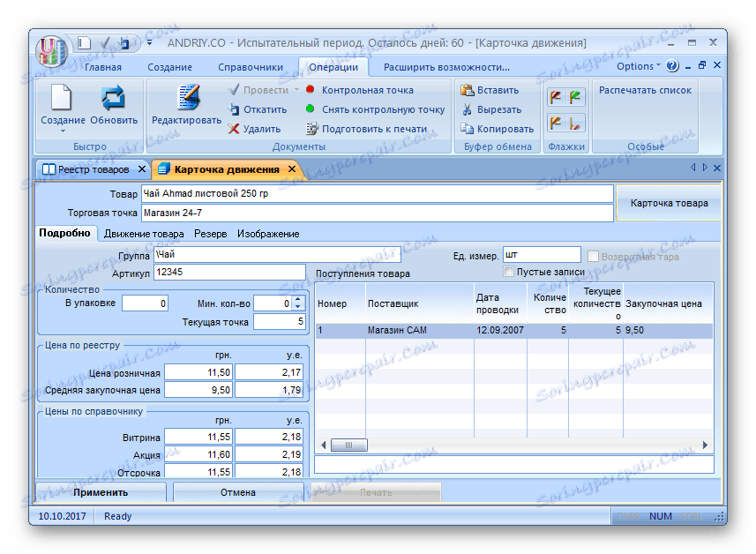Image resolution: width=756 pixels, height=554 pixels.
Task: Expand the quick access toolbar dropdown arrow
Action: 149,42
